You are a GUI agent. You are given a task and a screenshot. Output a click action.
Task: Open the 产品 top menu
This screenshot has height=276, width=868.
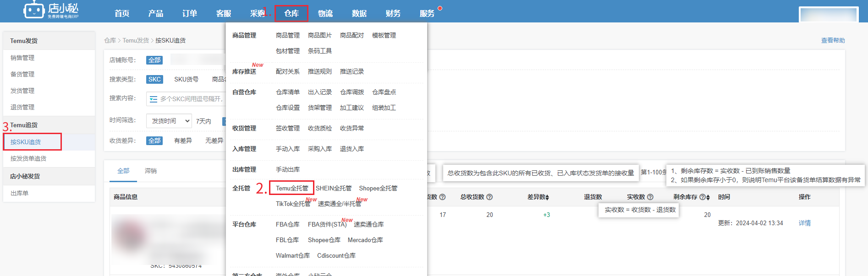pos(156,13)
